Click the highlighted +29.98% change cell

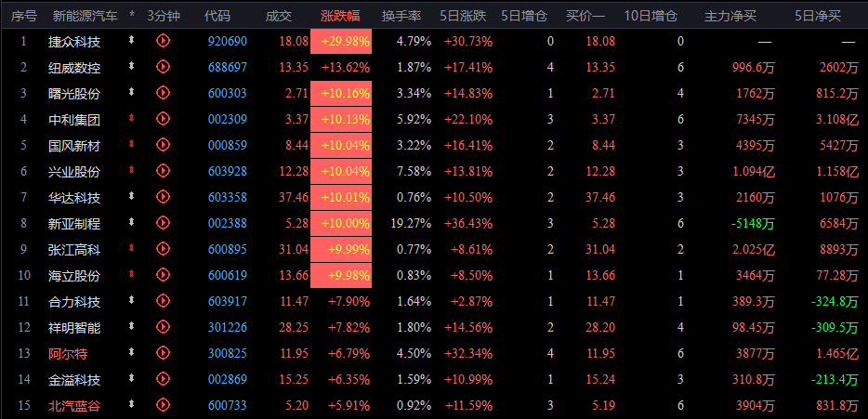[x=341, y=42]
